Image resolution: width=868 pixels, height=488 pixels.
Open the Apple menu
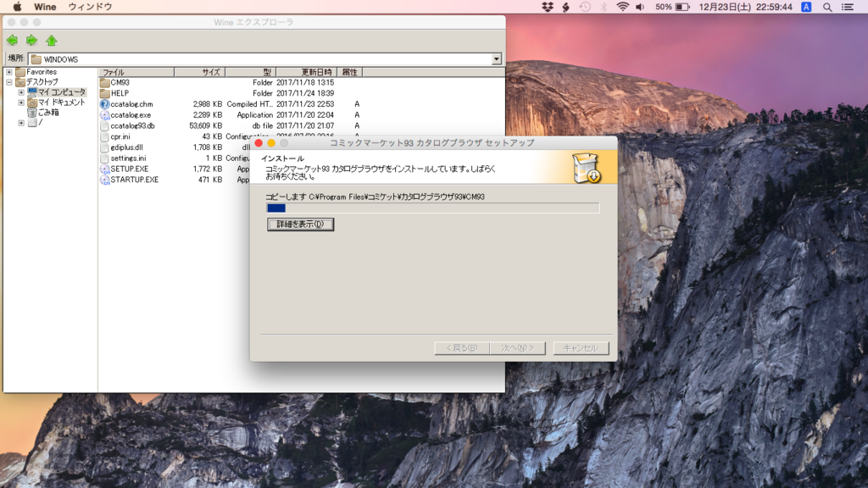click(x=17, y=7)
